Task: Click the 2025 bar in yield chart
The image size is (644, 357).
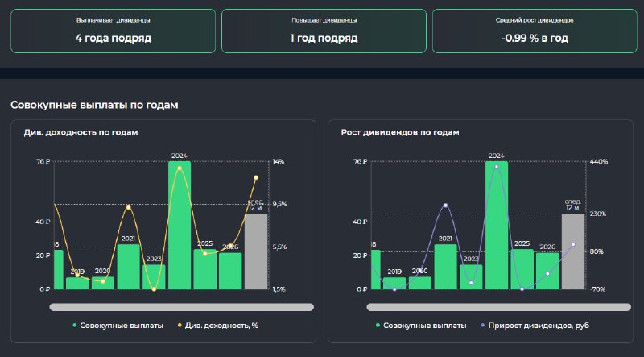Action: pos(205,269)
